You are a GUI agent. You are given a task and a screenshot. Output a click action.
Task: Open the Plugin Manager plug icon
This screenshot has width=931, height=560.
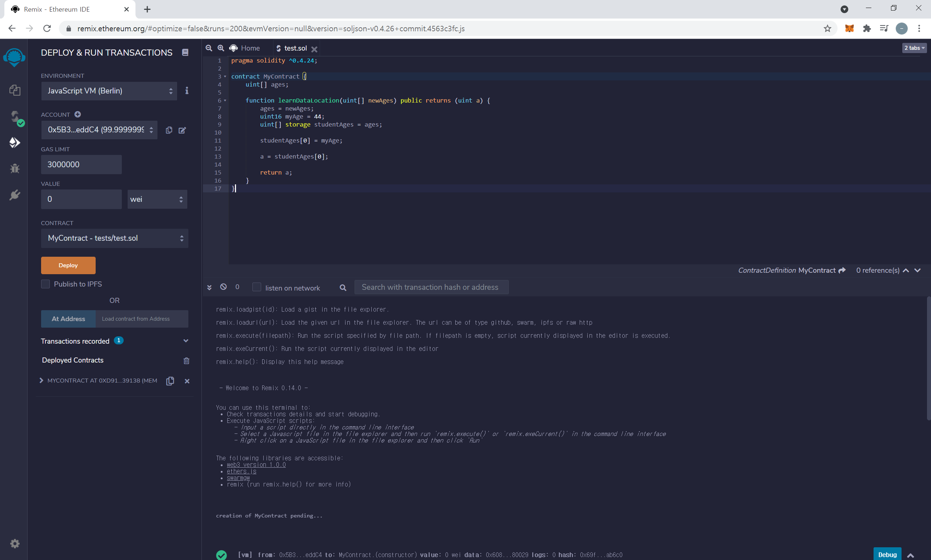15,195
